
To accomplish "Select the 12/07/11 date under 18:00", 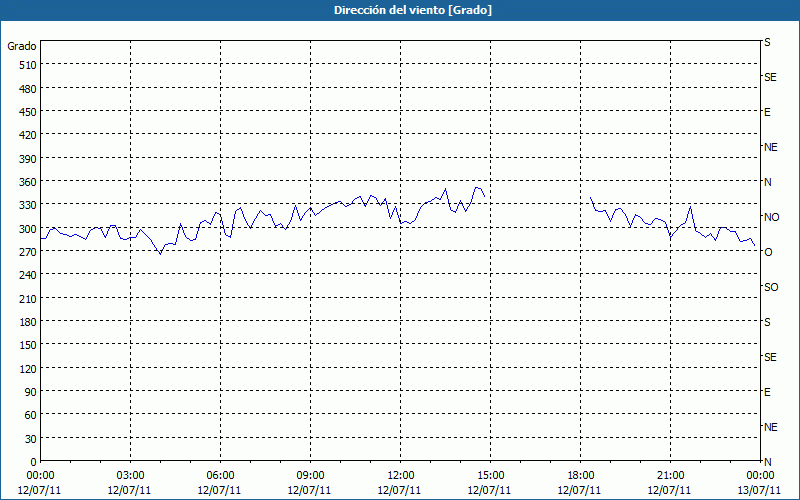I will tap(580, 490).
